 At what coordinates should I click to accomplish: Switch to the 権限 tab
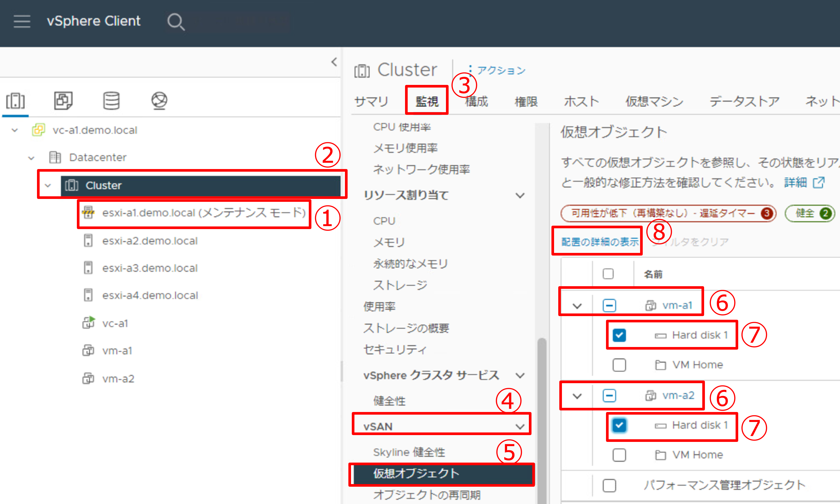pyautogui.click(x=526, y=101)
